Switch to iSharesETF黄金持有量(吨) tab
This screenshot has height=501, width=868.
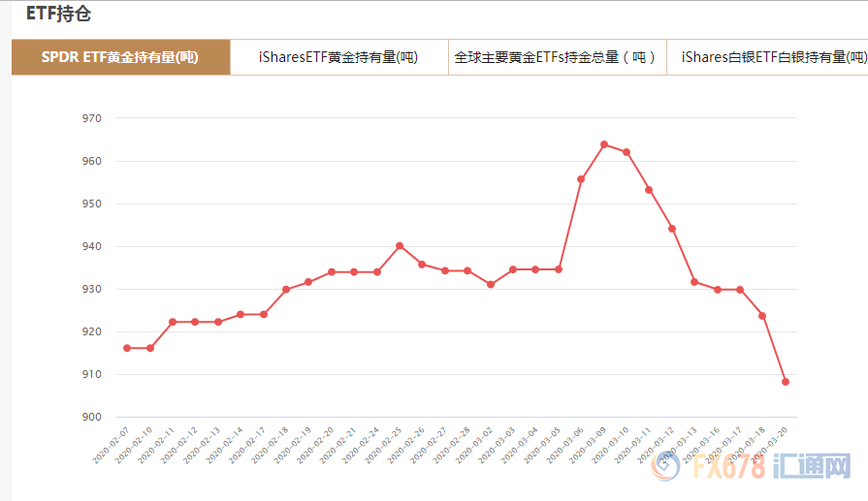(338, 57)
